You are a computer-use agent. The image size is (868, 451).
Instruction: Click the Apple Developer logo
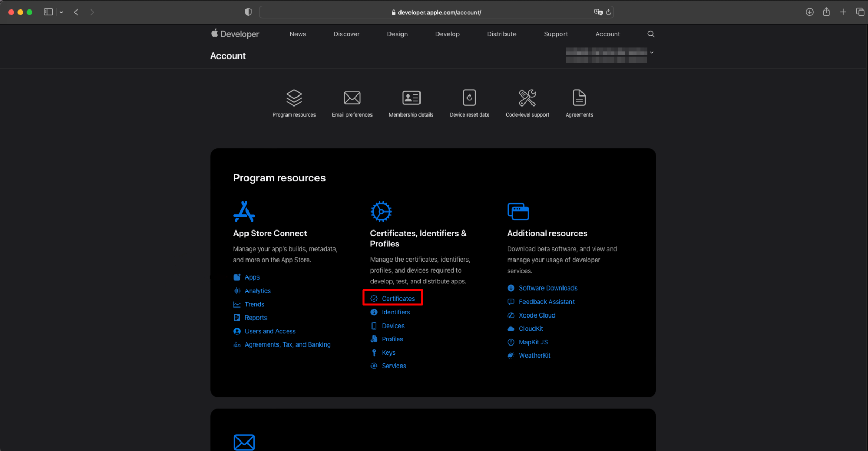point(235,34)
